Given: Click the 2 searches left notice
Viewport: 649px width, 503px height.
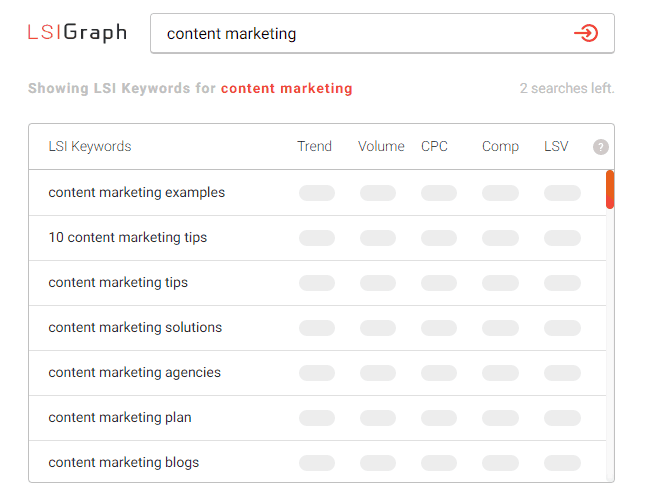Looking at the screenshot, I should (x=567, y=88).
